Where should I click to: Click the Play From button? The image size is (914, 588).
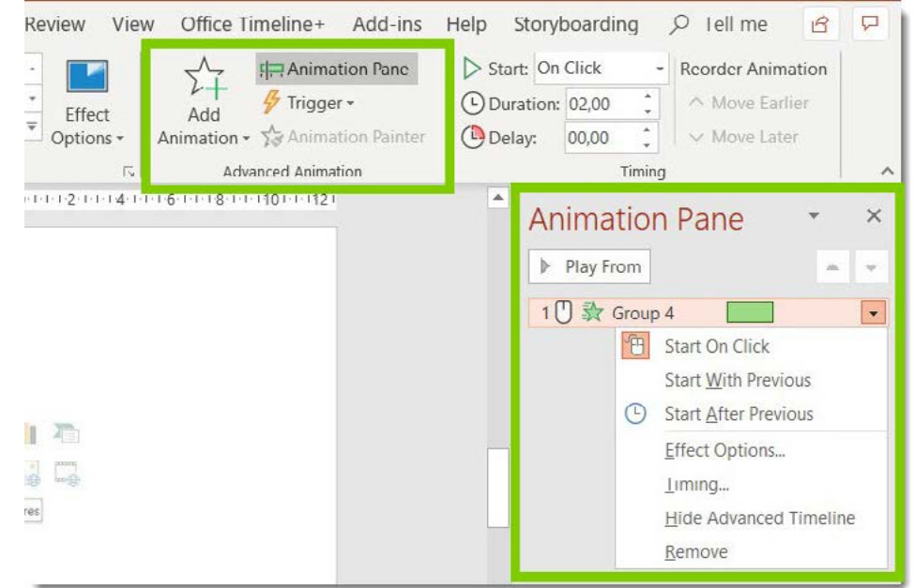[x=589, y=267]
